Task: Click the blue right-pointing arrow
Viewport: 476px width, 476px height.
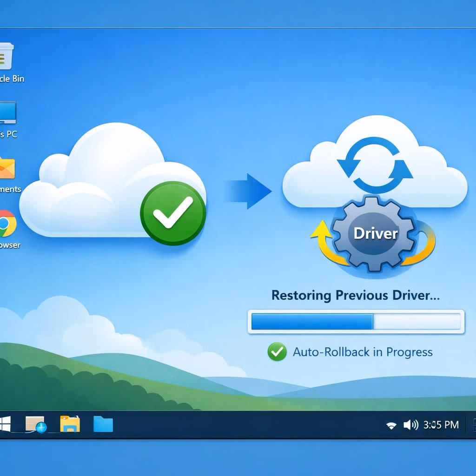Action: 248,191
